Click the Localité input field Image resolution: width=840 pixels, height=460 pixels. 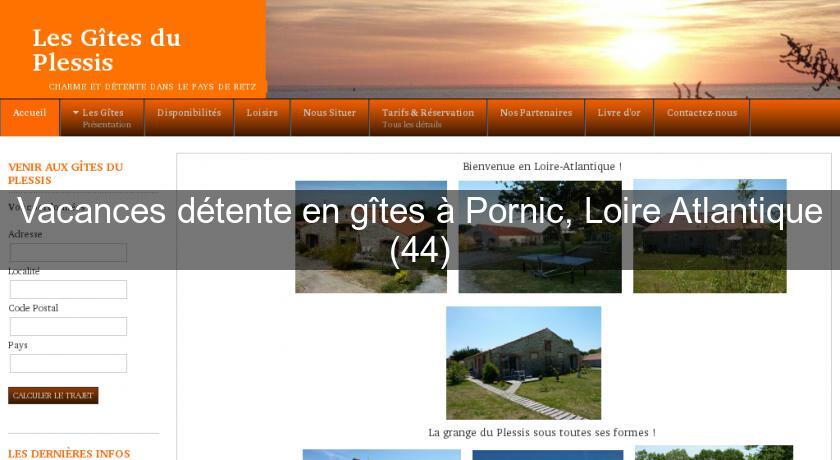(x=69, y=289)
